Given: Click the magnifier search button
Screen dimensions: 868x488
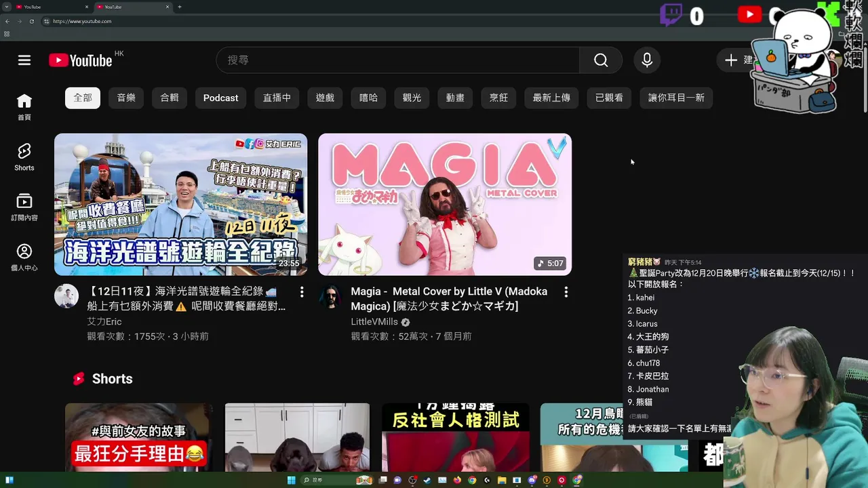Looking at the screenshot, I should tap(601, 60).
